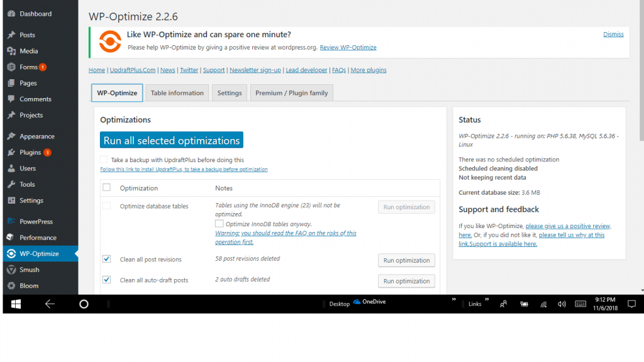The width and height of the screenshot is (644, 362).
Task: Click the volume speaker icon in tray
Action: point(562,304)
